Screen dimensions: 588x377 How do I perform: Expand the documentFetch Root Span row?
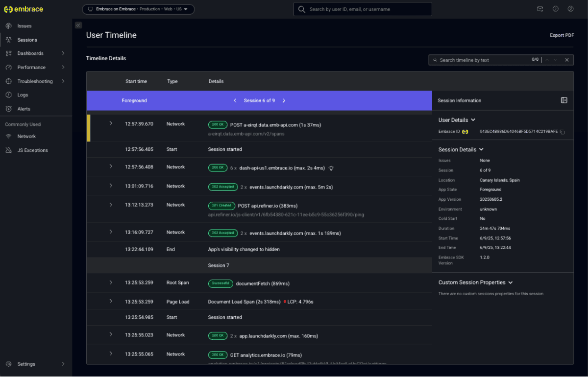pos(111,283)
